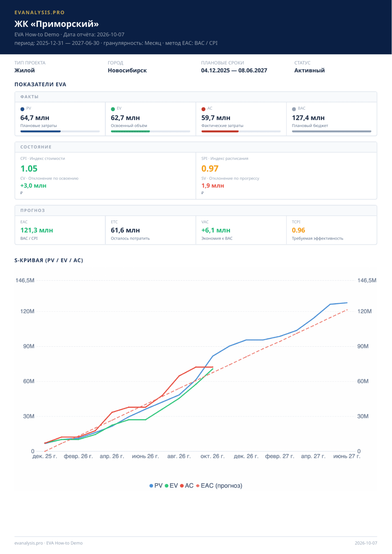
Task: Click the февр. 27 г. label on the chart axis
Action: (280, 456)
